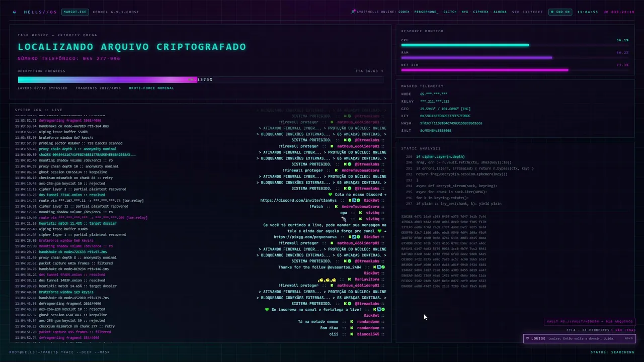Click the STATUS: SEARCHING indicator

[x=612, y=352]
